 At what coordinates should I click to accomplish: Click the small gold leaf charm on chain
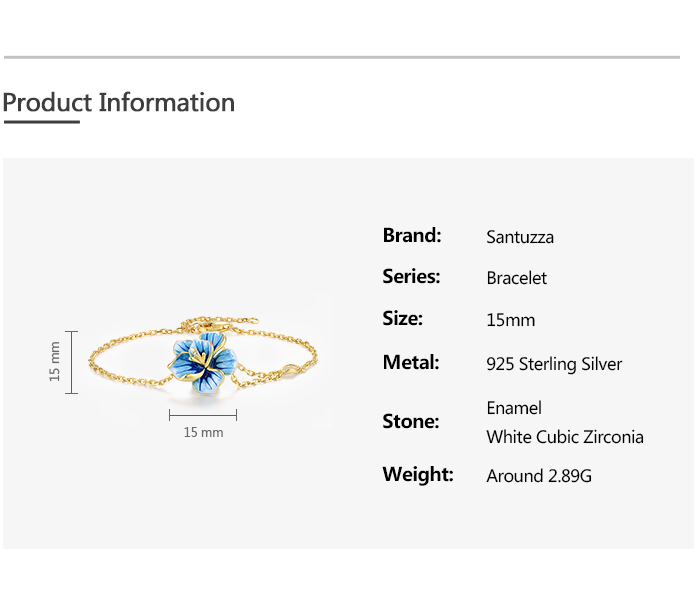click(292, 370)
